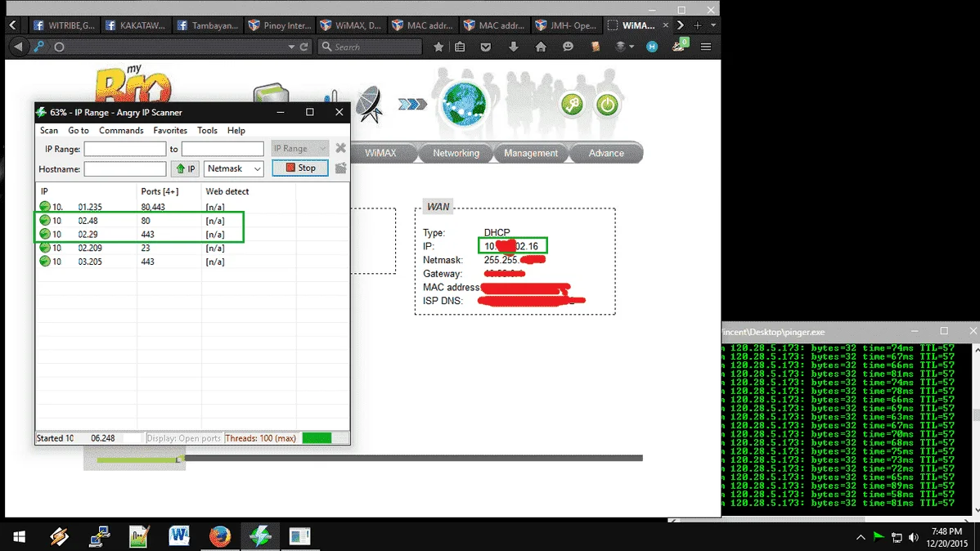Select the scan row ending 03.205

[x=192, y=262]
